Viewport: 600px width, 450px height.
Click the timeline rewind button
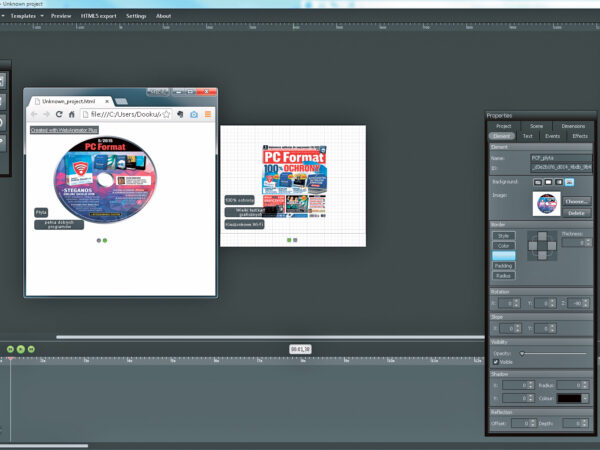[x=10, y=348]
